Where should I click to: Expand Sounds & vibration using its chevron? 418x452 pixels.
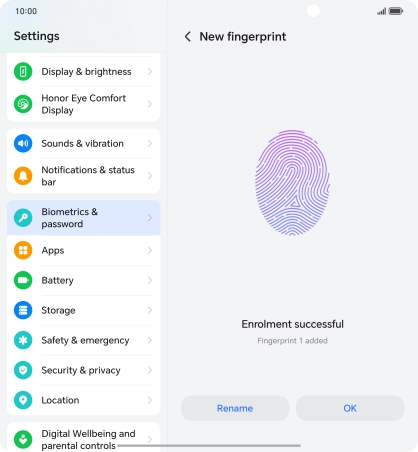point(150,143)
